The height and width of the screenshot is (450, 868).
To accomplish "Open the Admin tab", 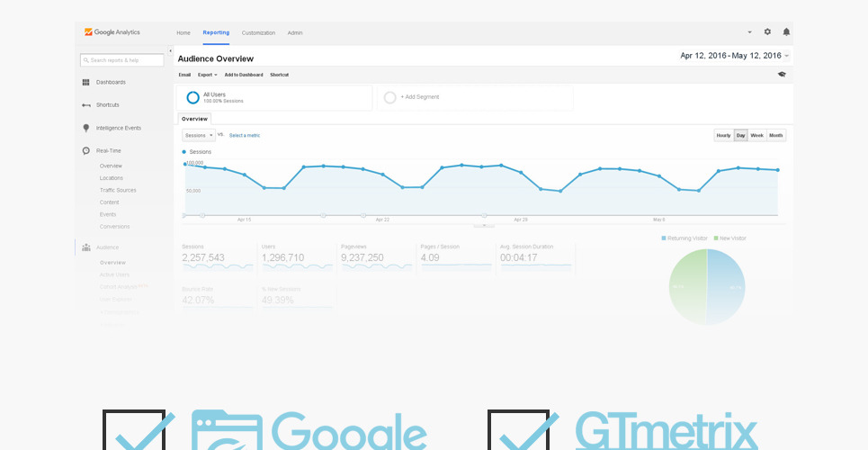I will pyautogui.click(x=295, y=32).
